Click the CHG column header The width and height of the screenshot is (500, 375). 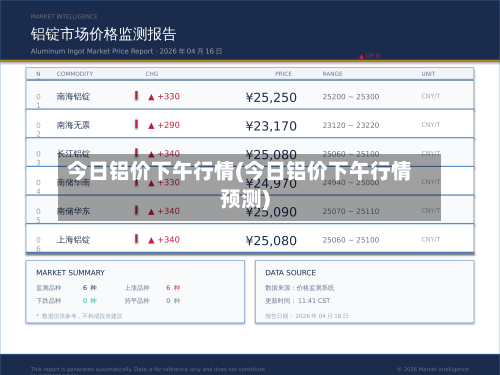(x=152, y=74)
